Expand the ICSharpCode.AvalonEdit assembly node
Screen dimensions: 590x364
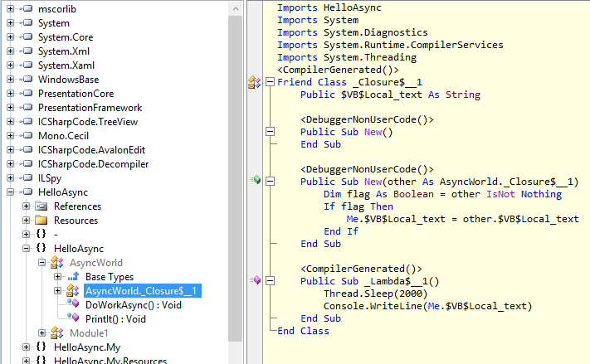coord(11,149)
